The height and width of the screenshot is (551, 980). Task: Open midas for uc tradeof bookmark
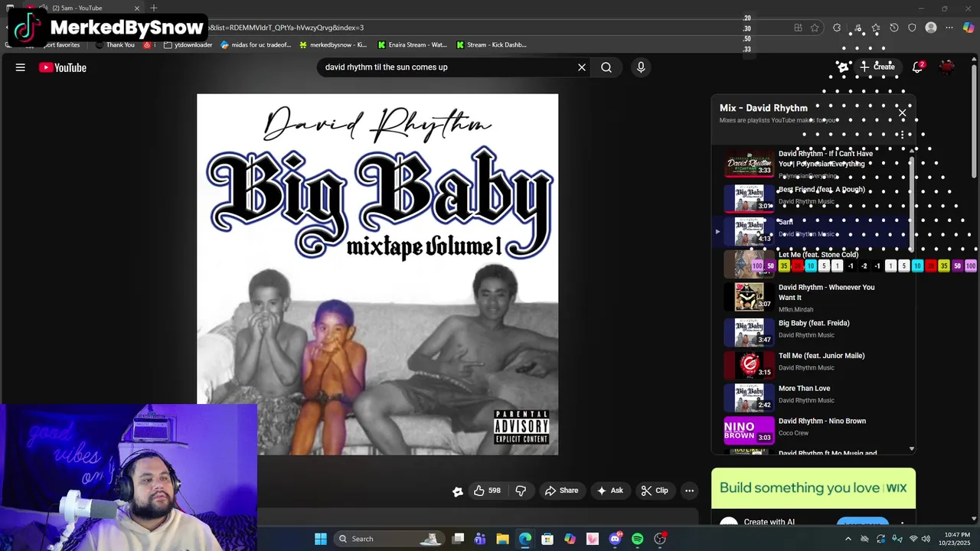tap(256, 44)
